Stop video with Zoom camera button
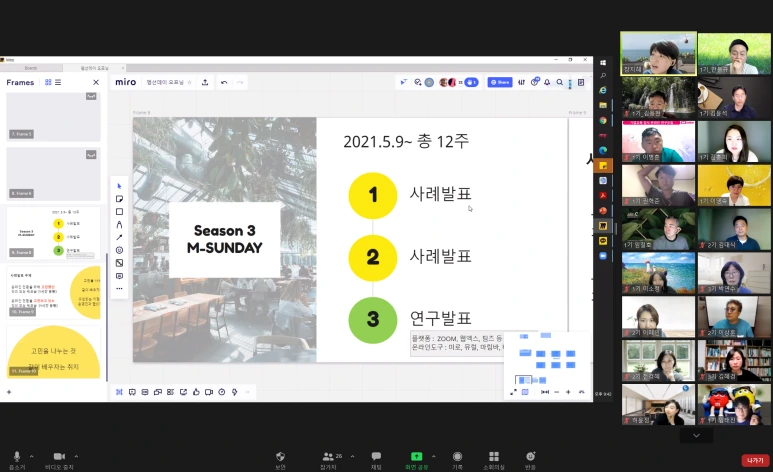Viewport: 773px width, 472px height. coord(59,460)
